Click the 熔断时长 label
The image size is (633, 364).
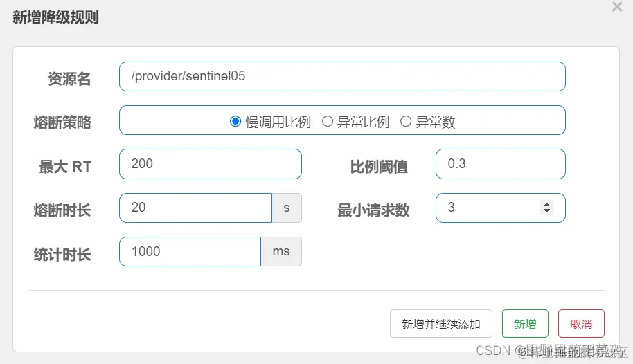coord(62,210)
